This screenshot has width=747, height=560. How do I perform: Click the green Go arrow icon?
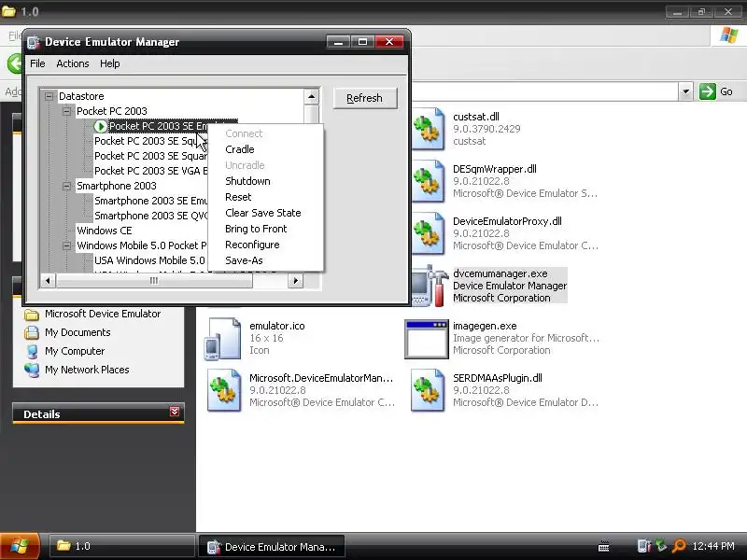coord(708,91)
